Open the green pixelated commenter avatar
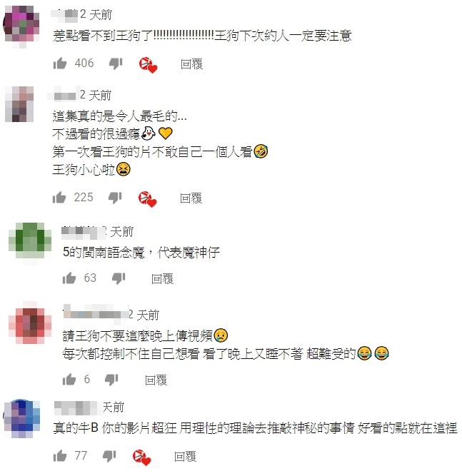The image size is (462, 476). tap(30, 241)
